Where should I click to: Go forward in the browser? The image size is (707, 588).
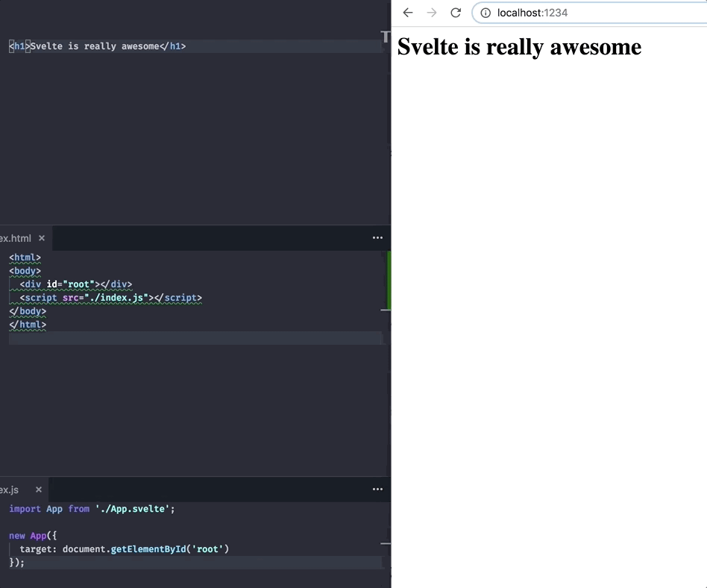(432, 13)
